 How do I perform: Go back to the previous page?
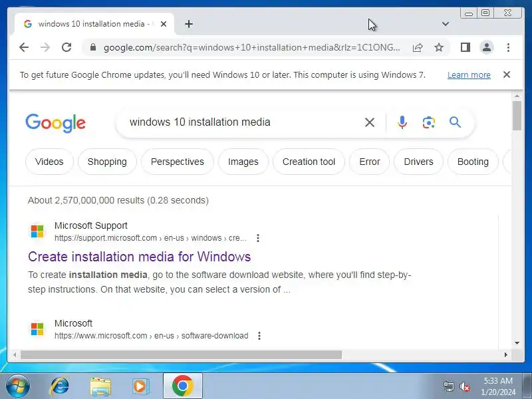coord(24,47)
